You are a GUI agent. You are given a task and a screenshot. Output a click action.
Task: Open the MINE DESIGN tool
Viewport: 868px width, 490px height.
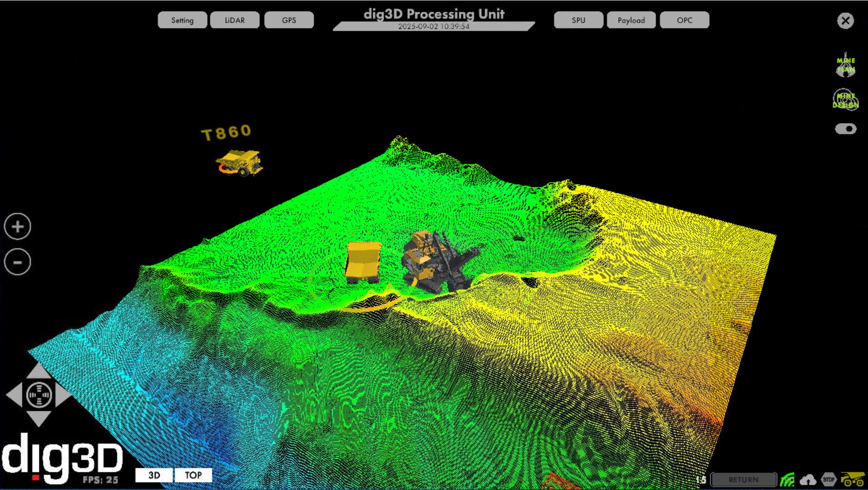[x=845, y=99]
